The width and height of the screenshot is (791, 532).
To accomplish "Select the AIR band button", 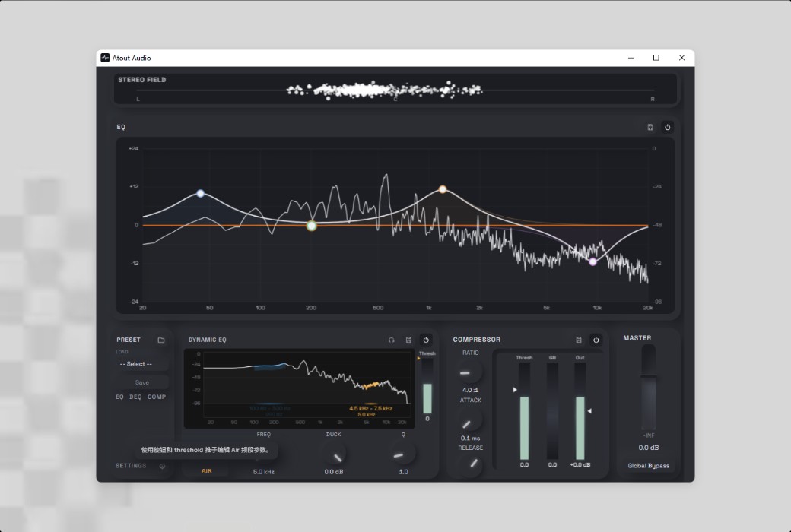I will pyautogui.click(x=206, y=471).
